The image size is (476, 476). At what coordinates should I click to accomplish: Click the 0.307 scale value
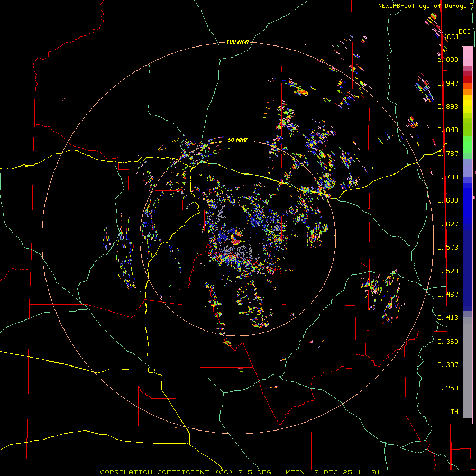point(448,365)
